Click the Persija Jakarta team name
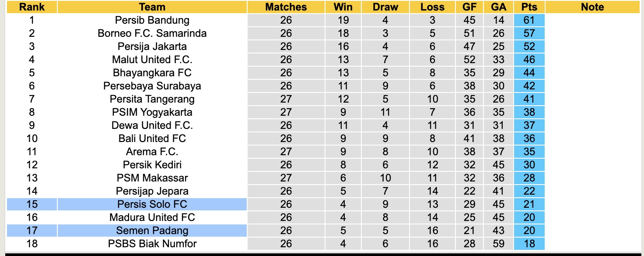 pyautogui.click(x=152, y=46)
